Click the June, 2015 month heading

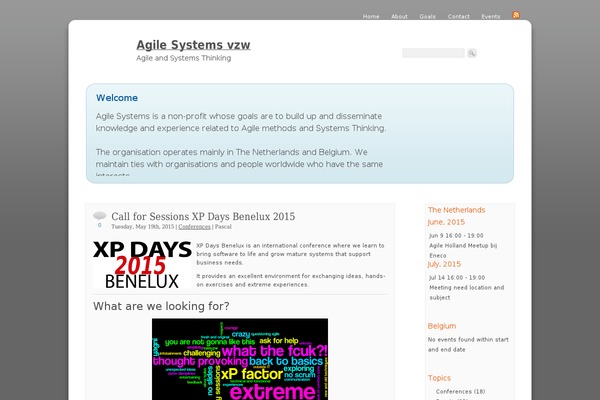(x=446, y=222)
